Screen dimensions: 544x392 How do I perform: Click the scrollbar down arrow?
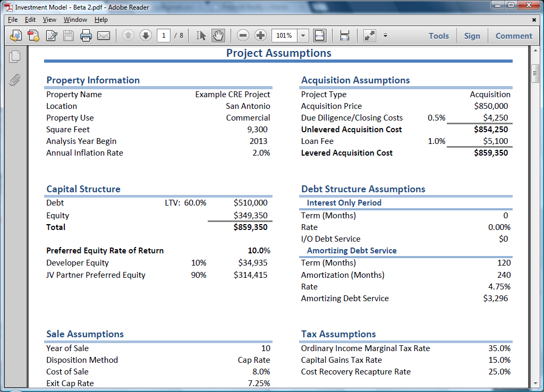(x=534, y=384)
